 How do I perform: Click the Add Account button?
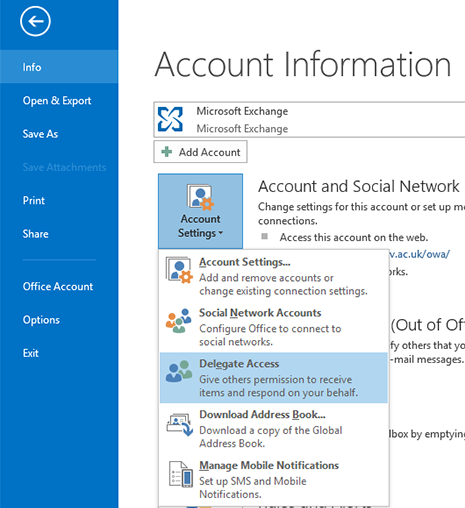point(200,152)
